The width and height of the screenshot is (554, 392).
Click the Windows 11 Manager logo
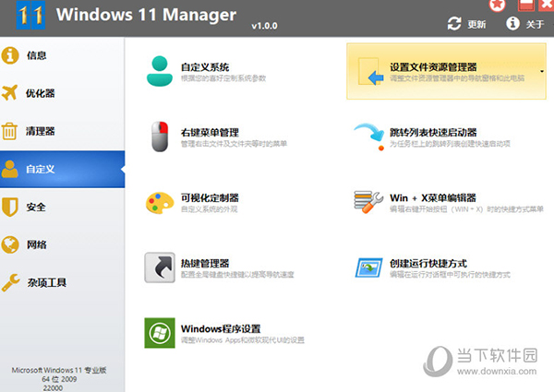click(30, 15)
